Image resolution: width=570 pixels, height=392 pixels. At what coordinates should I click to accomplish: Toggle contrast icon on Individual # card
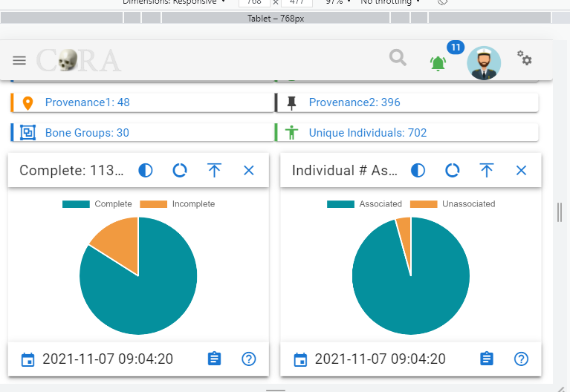pyautogui.click(x=418, y=171)
